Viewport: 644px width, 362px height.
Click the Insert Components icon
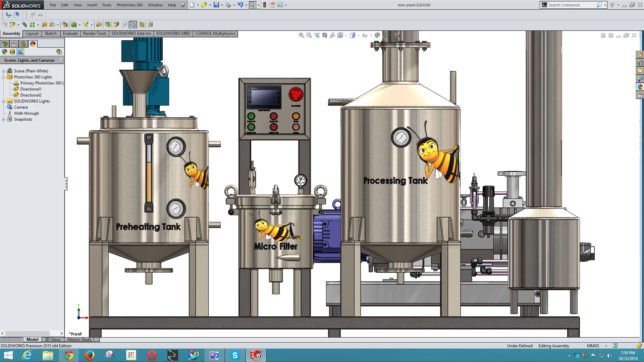[12, 24]
